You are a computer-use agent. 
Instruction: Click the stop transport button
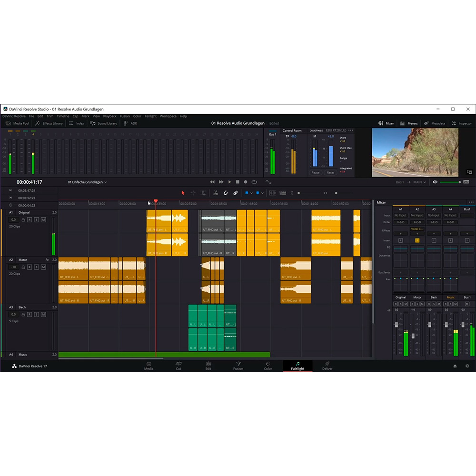(x=238, y=182)
